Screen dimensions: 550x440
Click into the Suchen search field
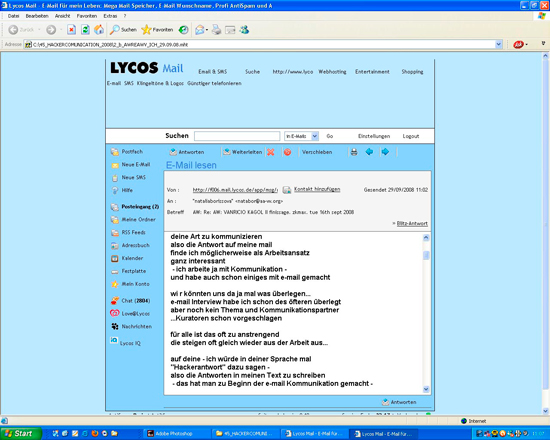tap(237, 136)
